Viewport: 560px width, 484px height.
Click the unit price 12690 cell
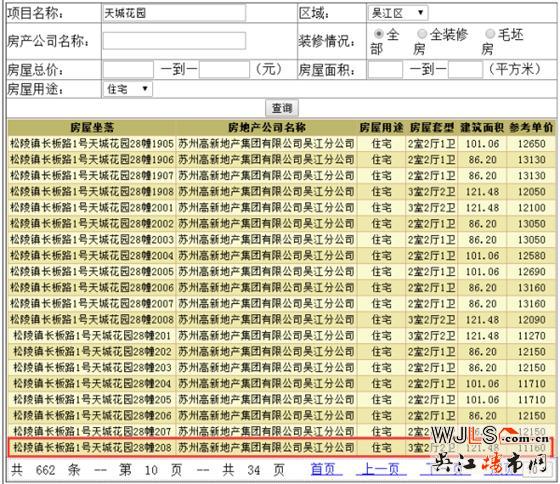[x=531, y=272]
